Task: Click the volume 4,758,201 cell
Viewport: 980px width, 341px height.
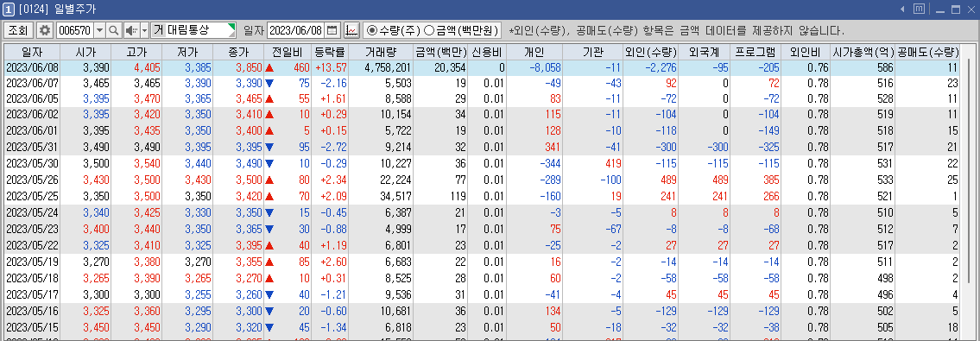Action: pyautogui.click(x=380, y=67)
